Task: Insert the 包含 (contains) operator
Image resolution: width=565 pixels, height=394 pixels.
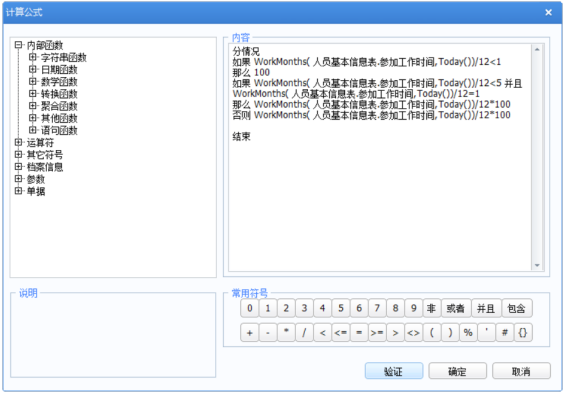Action: click(517, 308)
